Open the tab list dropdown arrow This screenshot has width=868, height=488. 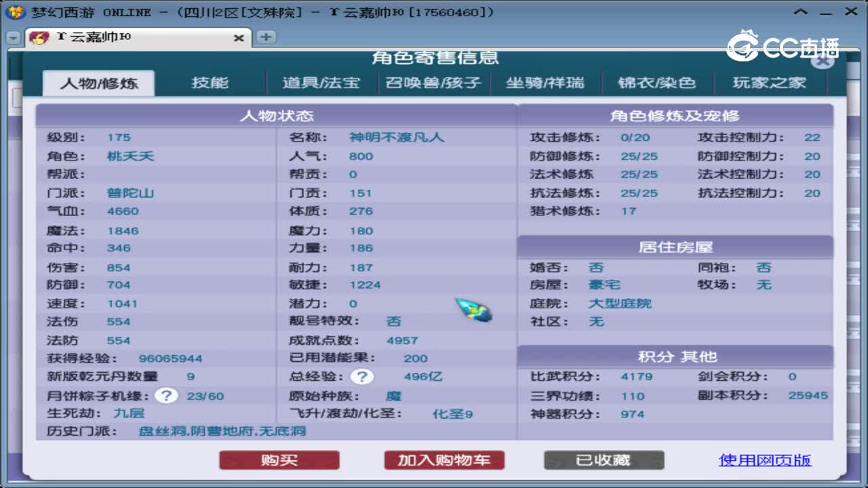13,39
